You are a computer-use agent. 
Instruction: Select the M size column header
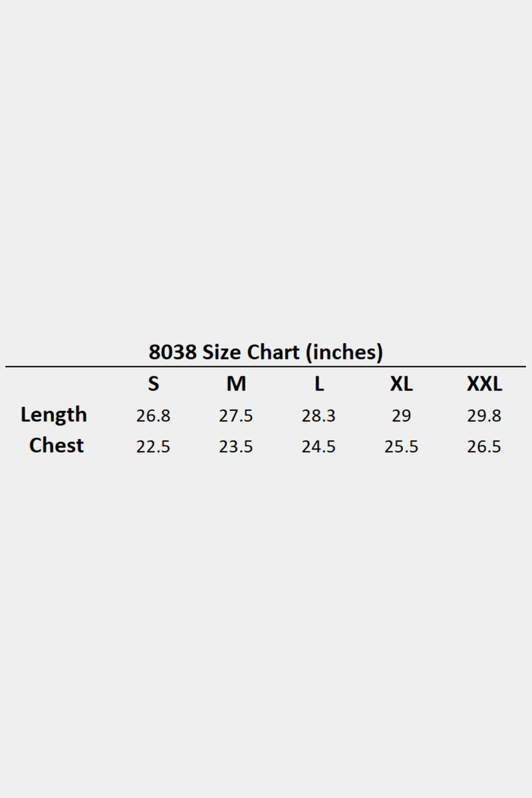pos(236,384)
